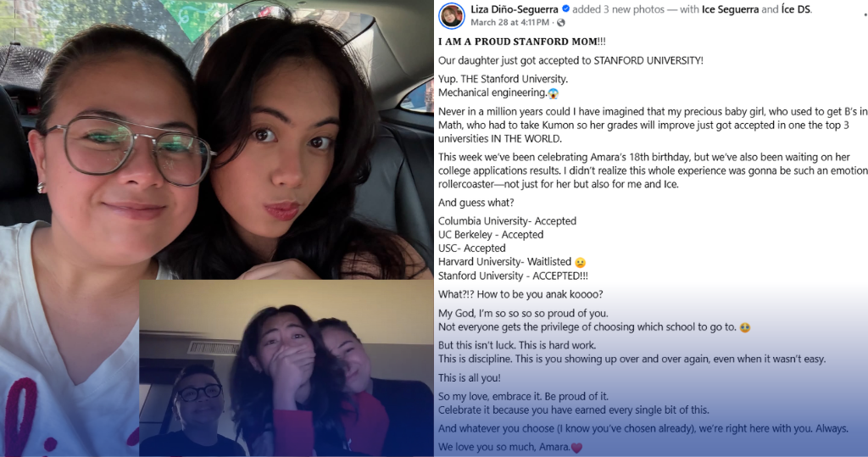Click the heart emoji after Amara
This screenshot has width=868, height=457.
[576, 448]
